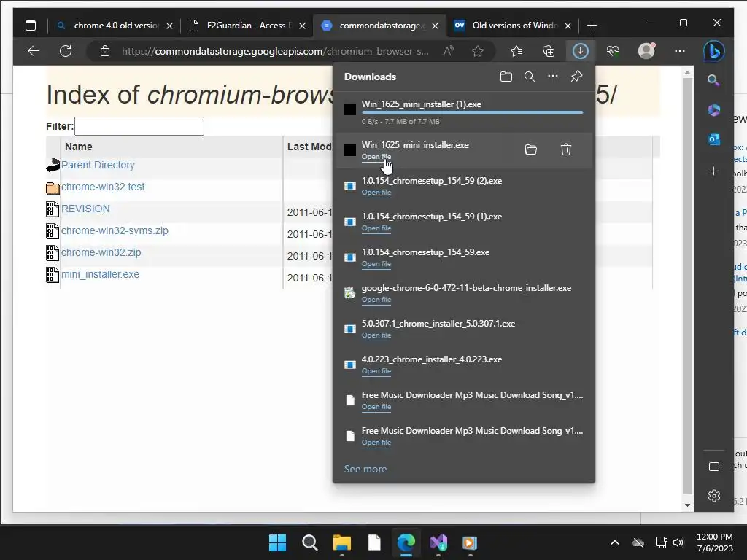Show hidden system tray icons
Viewport: 747px width, 560px height.
(615, 542)
